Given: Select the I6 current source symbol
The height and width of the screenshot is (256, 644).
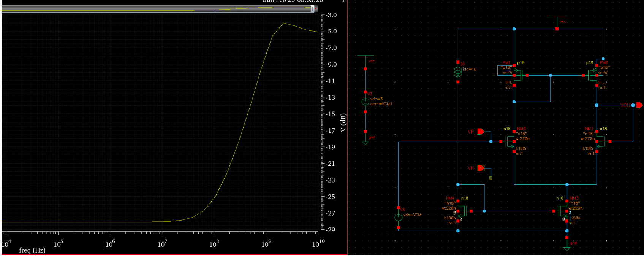Looking at the screenshot, I should click(458, 72).
